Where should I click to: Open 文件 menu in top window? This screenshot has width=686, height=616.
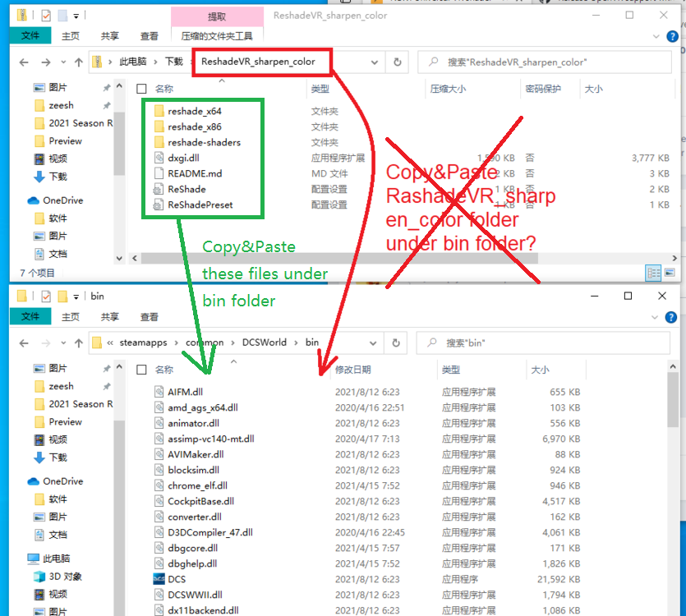[x=30, y=35]
